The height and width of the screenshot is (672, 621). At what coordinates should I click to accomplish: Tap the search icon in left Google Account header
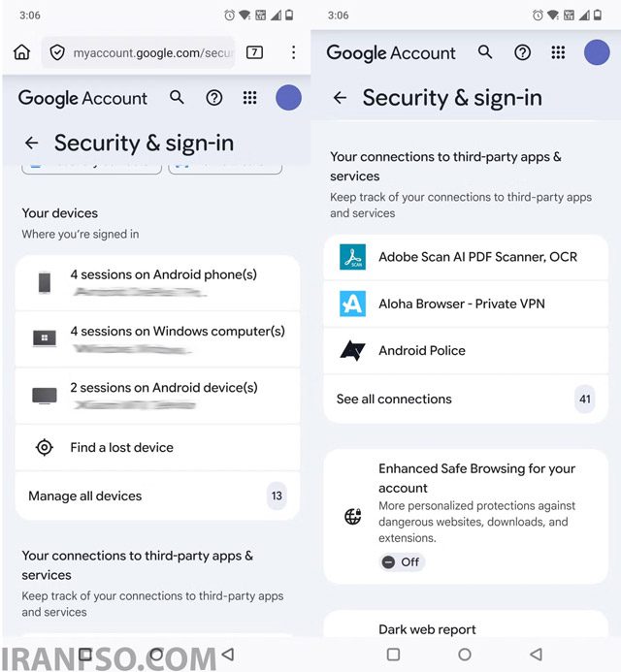click(177, 98)
